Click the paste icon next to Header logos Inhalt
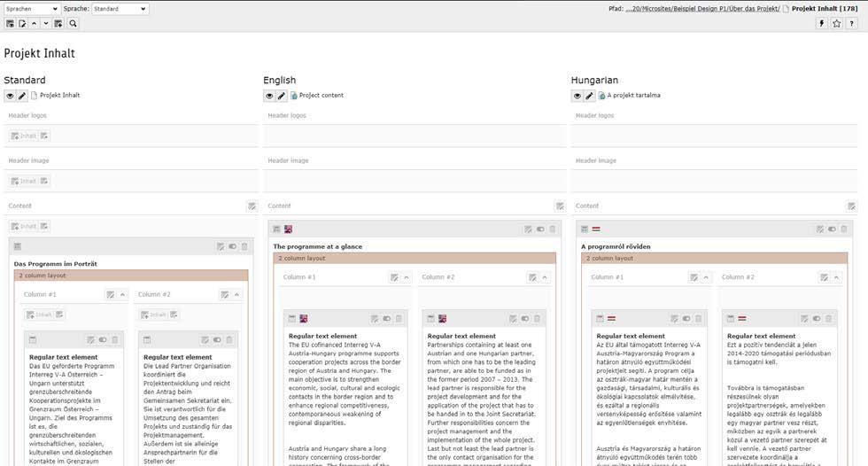Image resolution: width=868 pixels, height=466 pixels. click(44, 136)
